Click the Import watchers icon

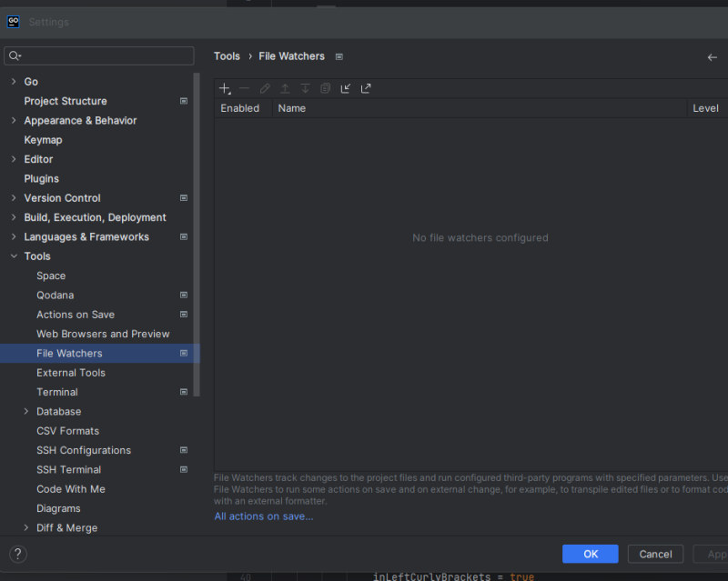[x=346, y=88]
